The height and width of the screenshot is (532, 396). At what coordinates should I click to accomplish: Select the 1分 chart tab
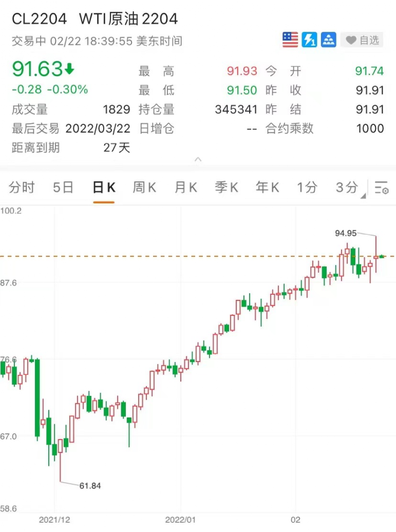click(x=307, y=187)
